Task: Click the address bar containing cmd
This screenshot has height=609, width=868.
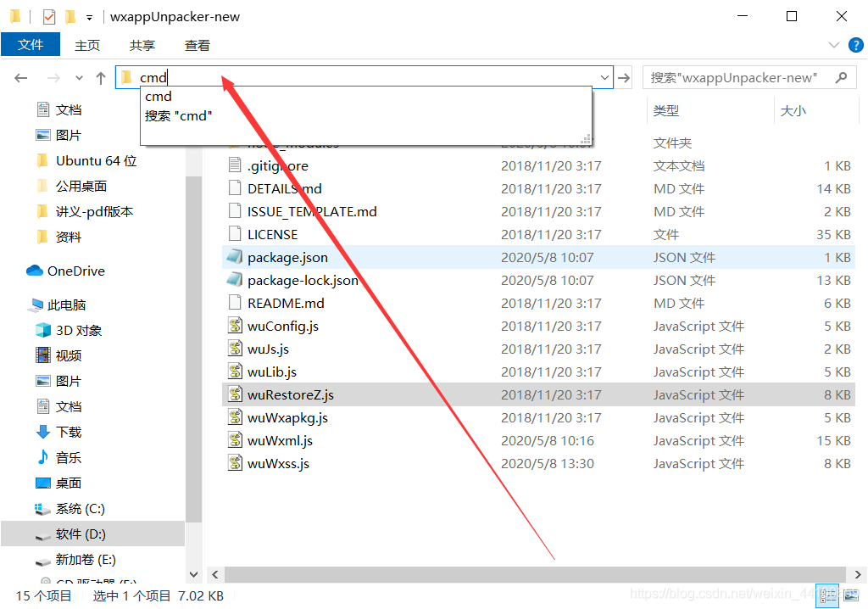Action: (x=364, y=77)
